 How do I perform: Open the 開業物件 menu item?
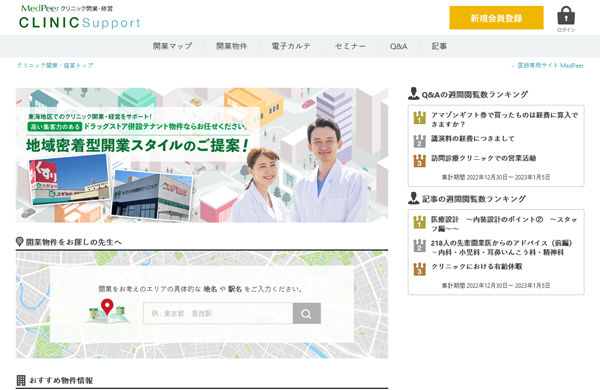pyautogui.click(x=232, y=46)
